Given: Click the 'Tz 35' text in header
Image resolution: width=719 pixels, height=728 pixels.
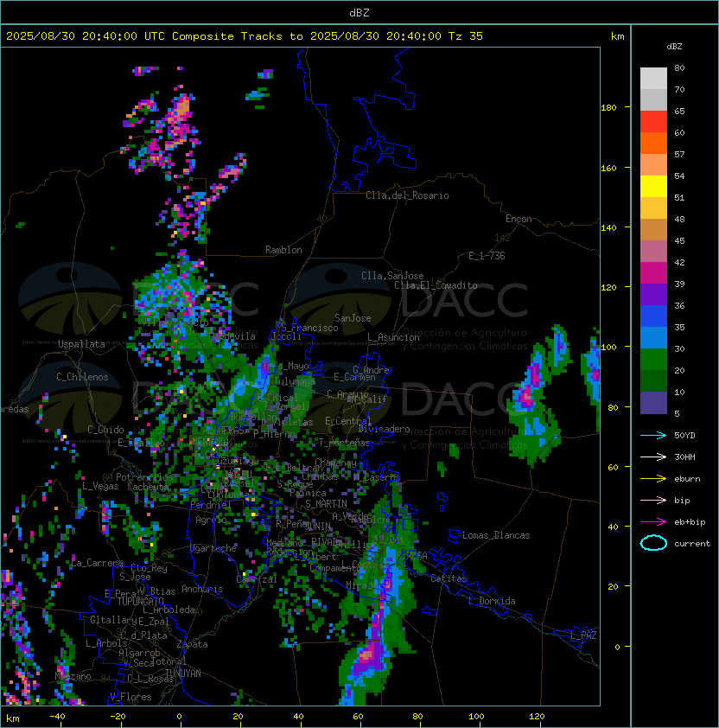Looking at the screenshot, I should 466,36.
